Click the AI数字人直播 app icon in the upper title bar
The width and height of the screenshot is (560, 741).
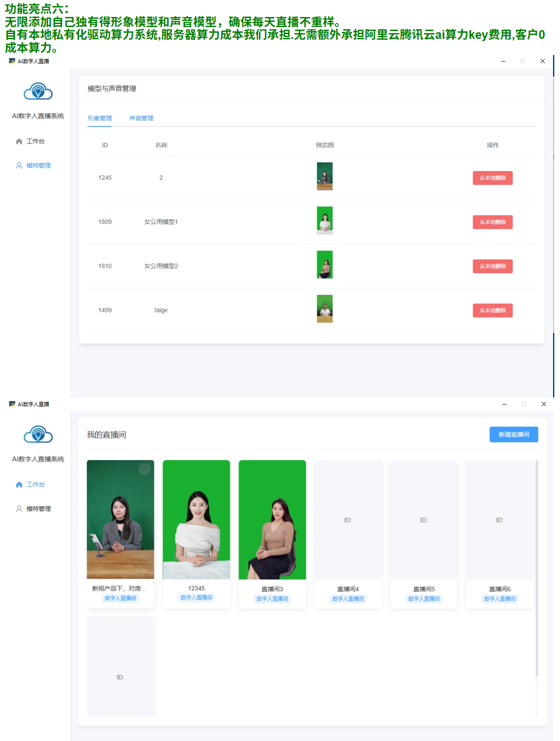click(x=12, y=61)
